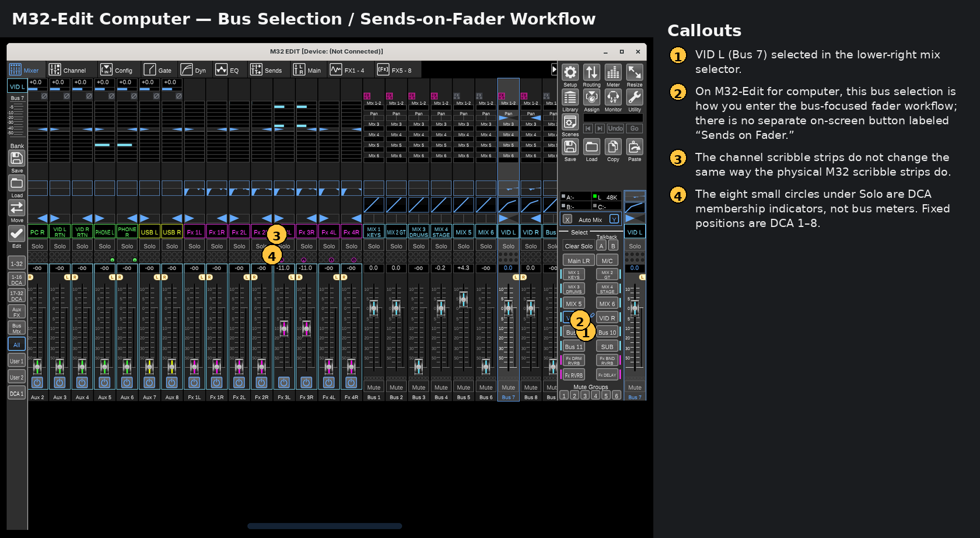Click the Paste icon
The image size is (980, 538).
tap(635, 147)
